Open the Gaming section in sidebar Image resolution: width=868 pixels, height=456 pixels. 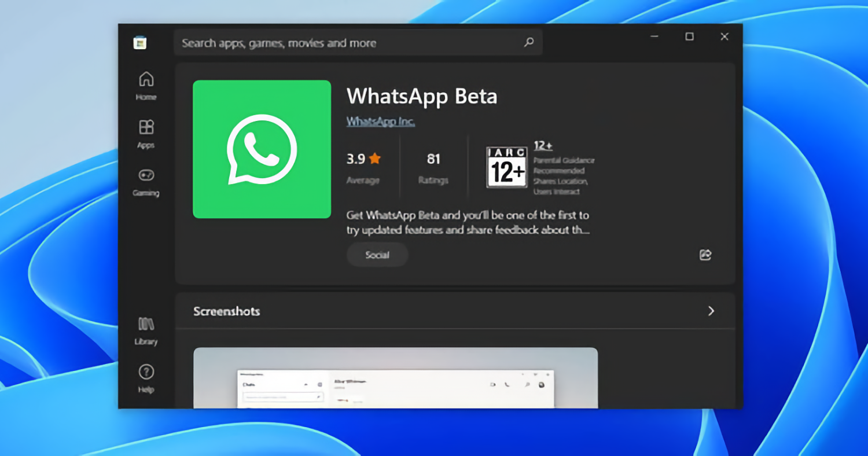click(146, 182)
